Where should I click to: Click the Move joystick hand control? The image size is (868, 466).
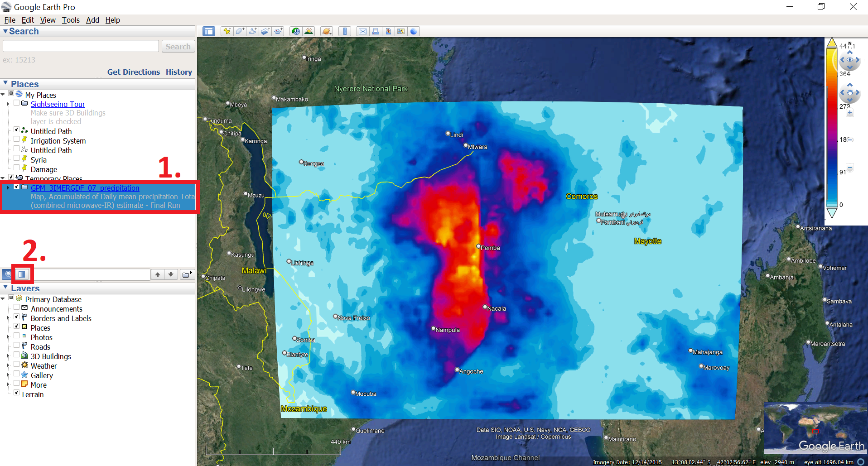850,93
